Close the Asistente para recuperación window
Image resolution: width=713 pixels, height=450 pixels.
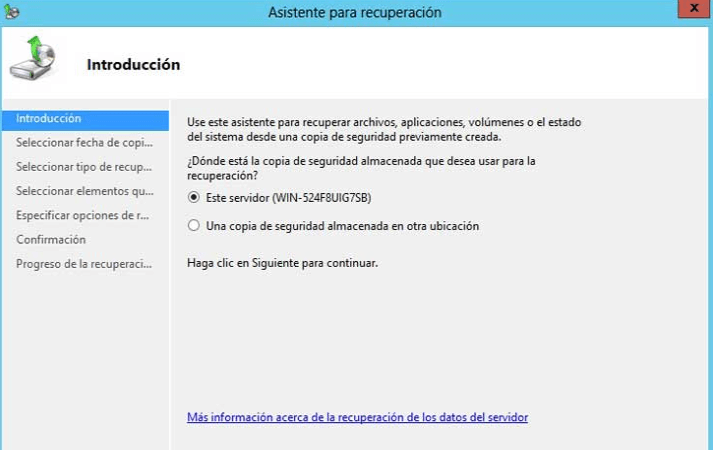pos(694,9)
